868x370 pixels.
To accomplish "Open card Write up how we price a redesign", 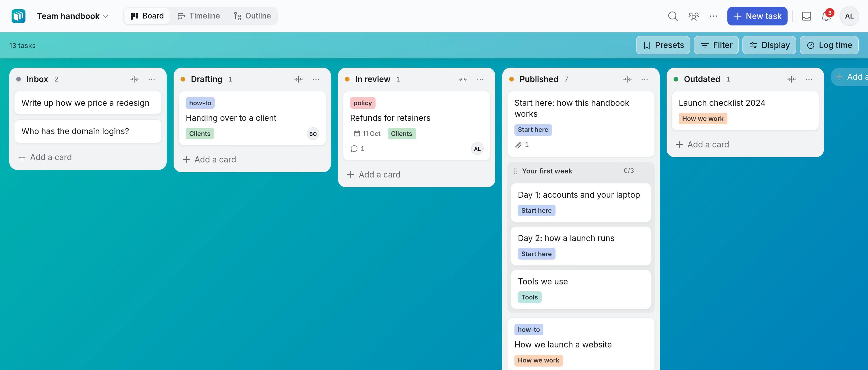I will point(88,103).
